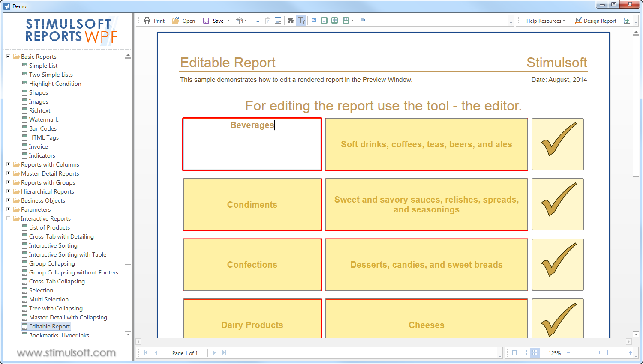
Task: Toggle the thumbnails panel icon
Action: 278,21
